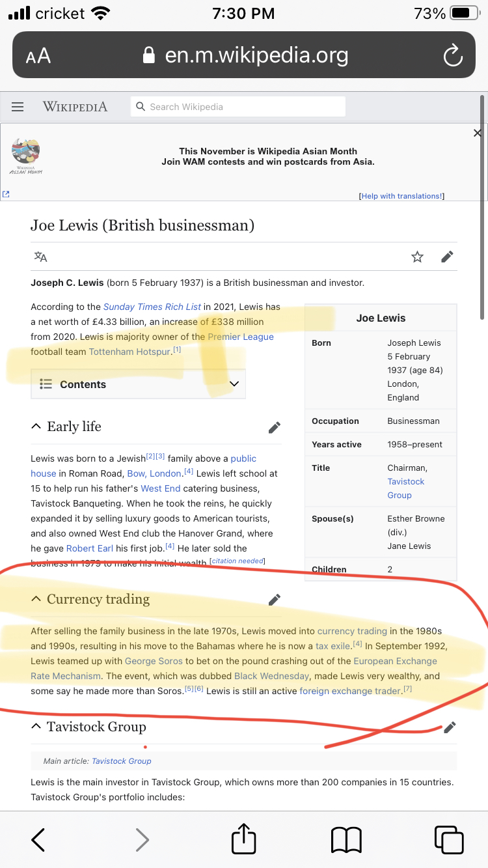
Task: Follow the Black Wednesday link
Action: pos(271,676)
